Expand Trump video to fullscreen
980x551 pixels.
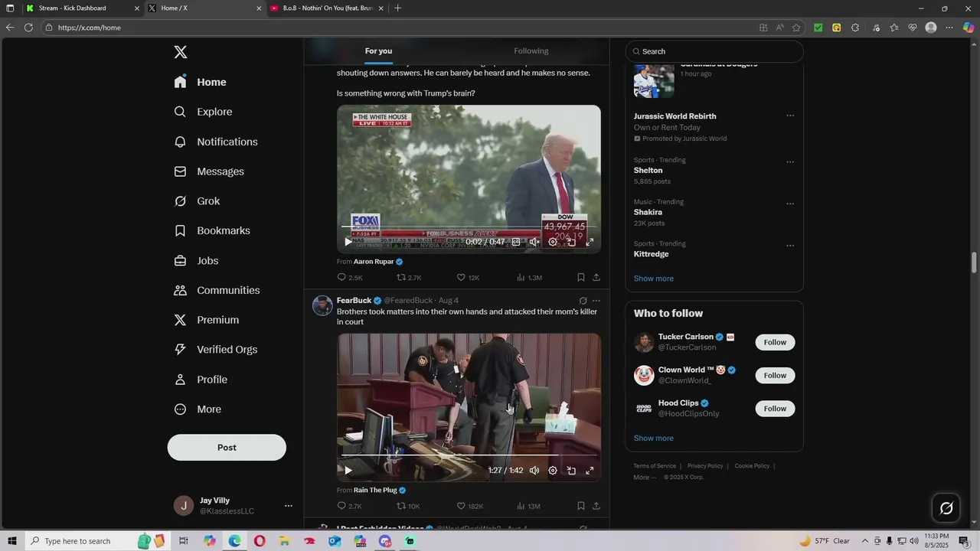590,242
